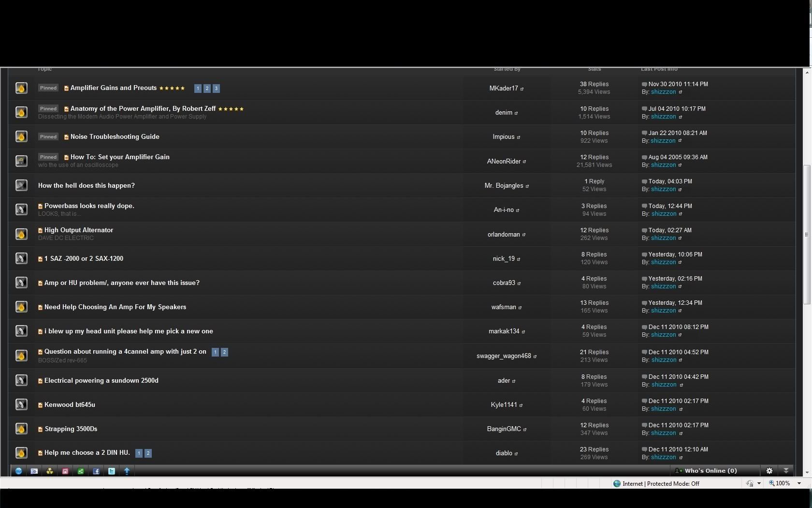Collapse the bottom bar with double-chevron icon
812x508 pixels.
(786, 471)
